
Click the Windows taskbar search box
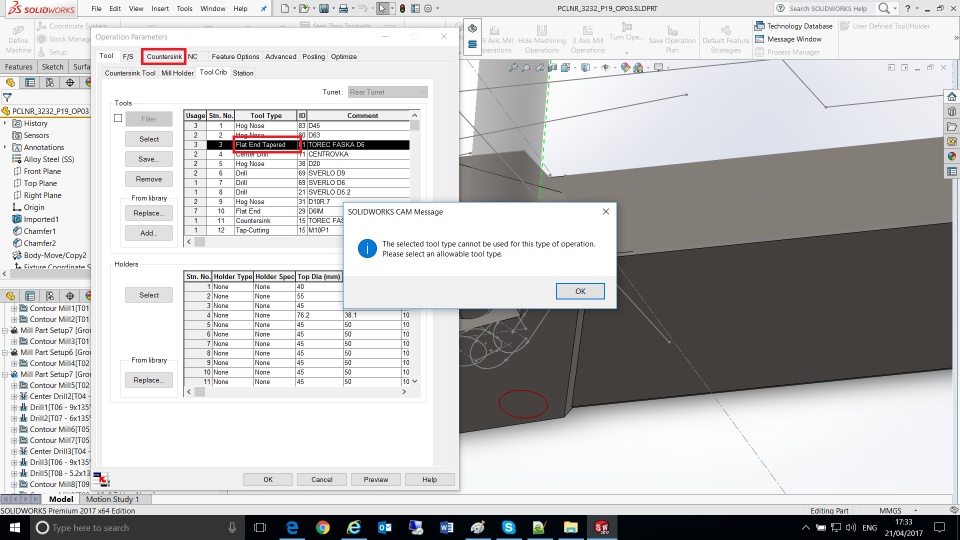click(135, 528)
